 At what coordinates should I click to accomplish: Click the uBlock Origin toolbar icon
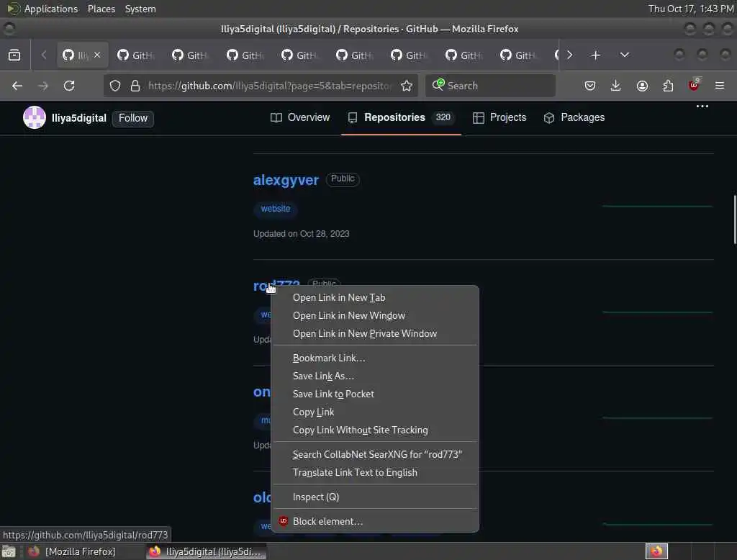(x=694, y=86)
